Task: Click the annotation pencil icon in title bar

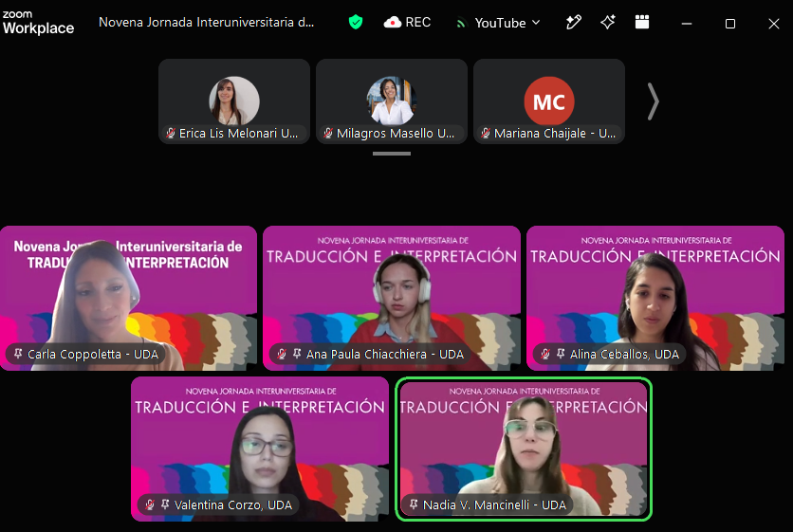Action: coord(574,22)
